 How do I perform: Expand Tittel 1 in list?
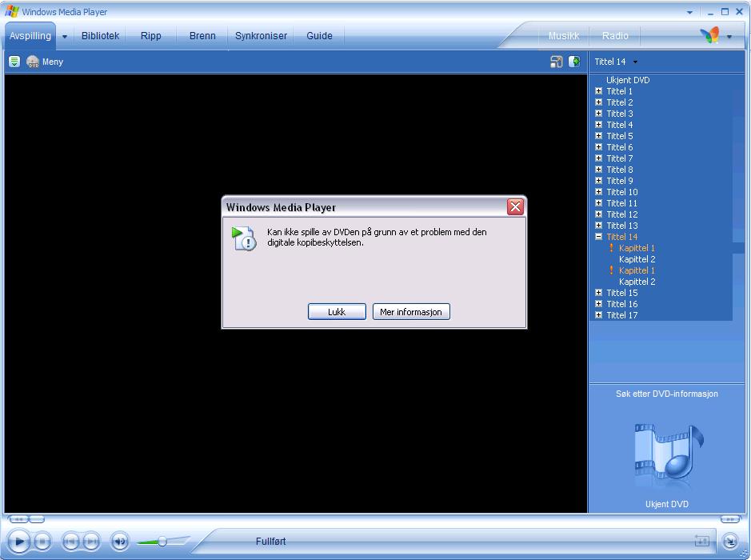pyautogui.click(x=598, y=91)
